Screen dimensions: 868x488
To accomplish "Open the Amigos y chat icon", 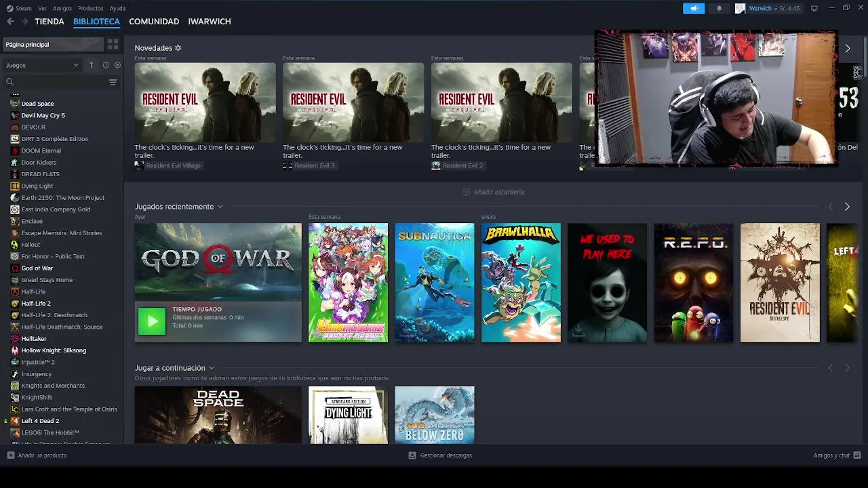I will click(x=857, y=455).
